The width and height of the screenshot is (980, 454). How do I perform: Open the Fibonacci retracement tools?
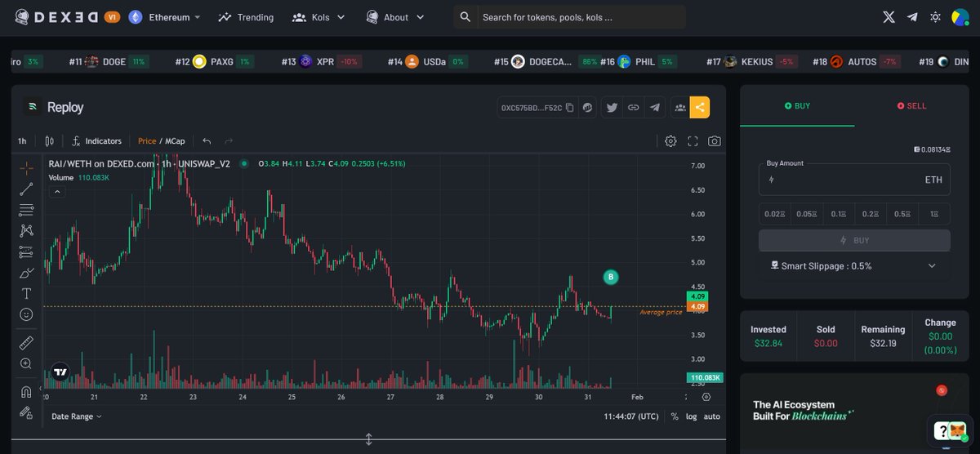tap(27, 210)
